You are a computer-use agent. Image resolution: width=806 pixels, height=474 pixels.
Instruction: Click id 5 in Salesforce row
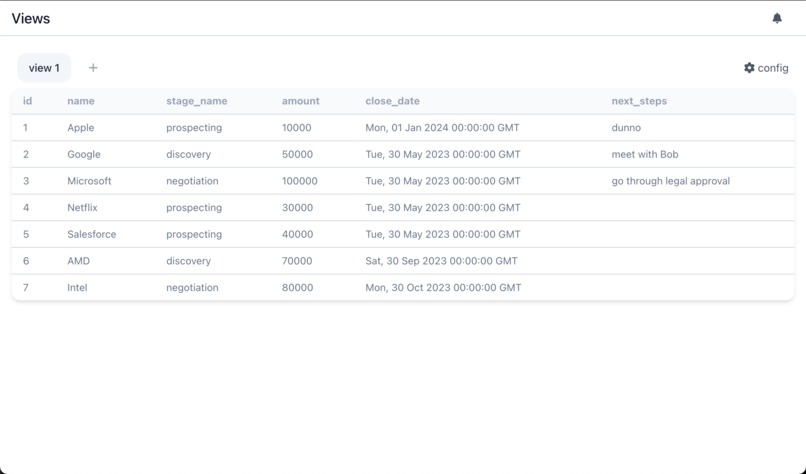tap(26, 234)
